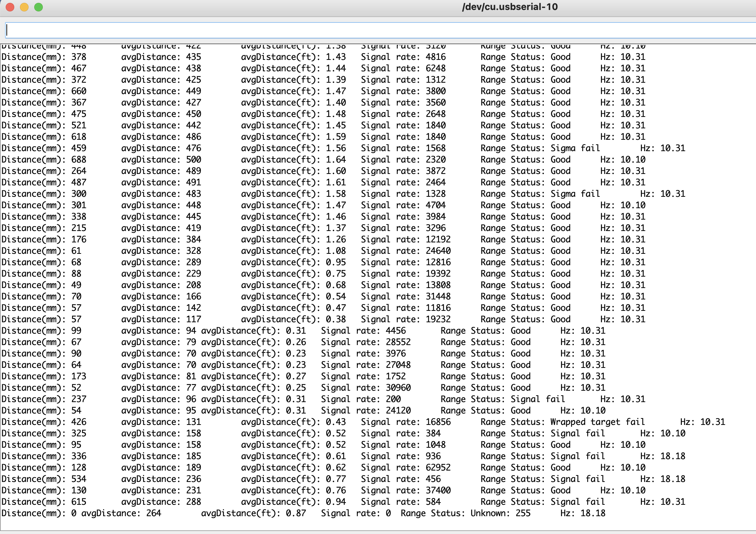Click the avgDistance(ft) value 1.08
The width and height of the screenshot is (756, 534).
(x=336, y=251)
